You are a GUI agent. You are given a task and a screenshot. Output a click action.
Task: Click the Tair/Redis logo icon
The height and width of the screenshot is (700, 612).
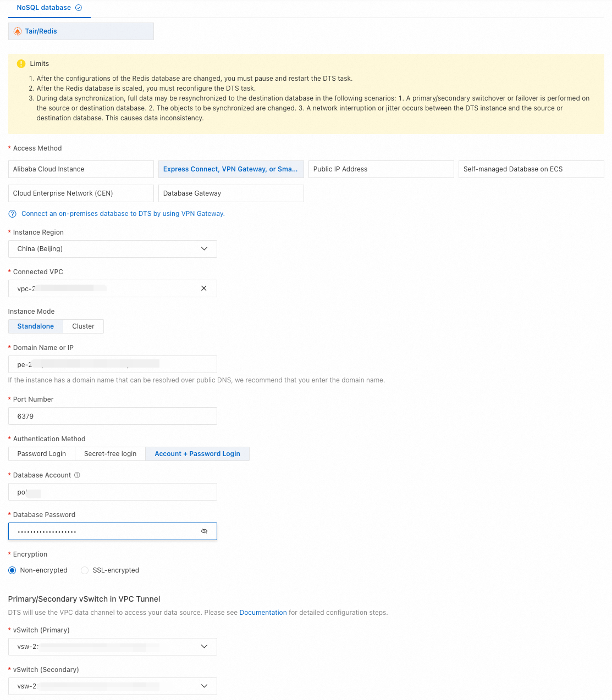point(18,31)
